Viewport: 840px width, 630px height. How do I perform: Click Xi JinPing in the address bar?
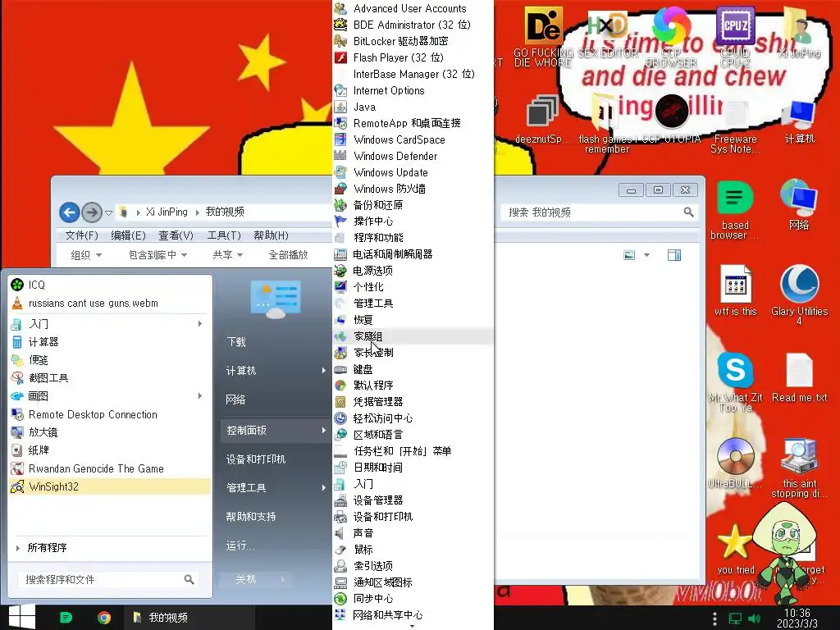(167, 212)
